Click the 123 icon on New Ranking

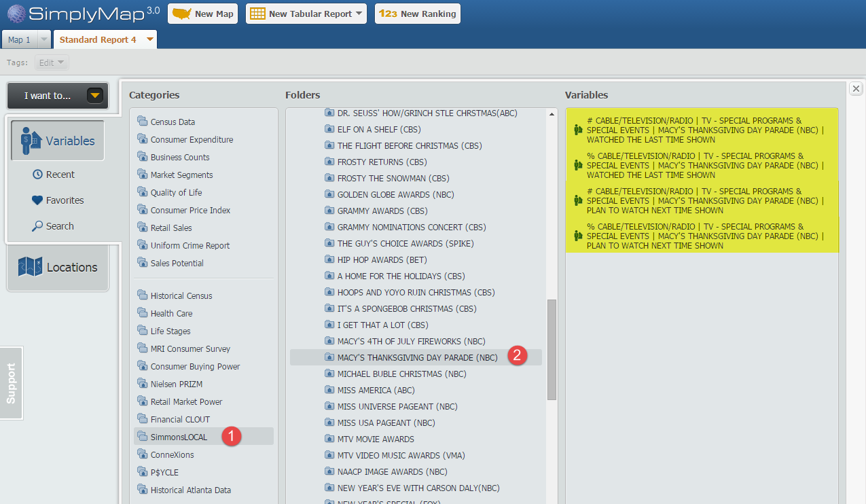click(388, 14)
